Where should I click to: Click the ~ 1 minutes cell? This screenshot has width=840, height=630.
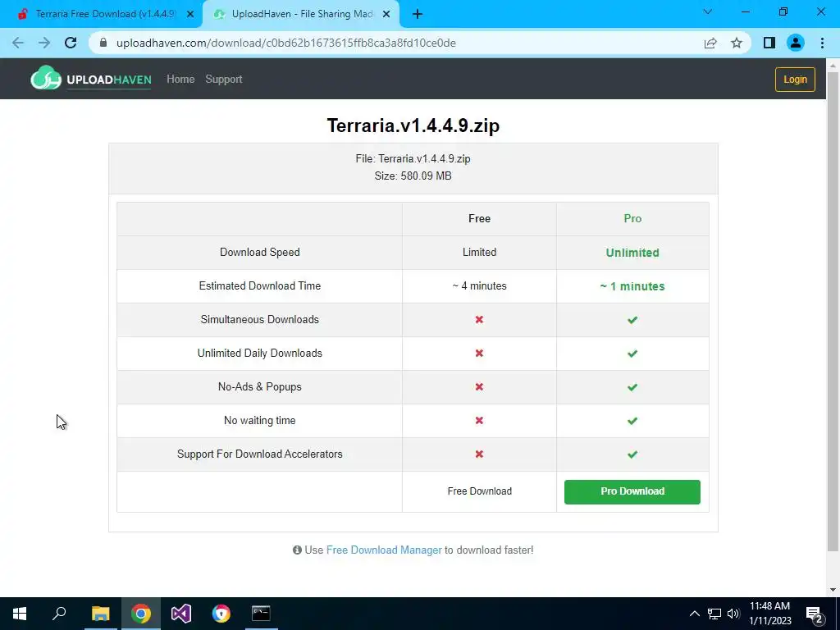632,286
